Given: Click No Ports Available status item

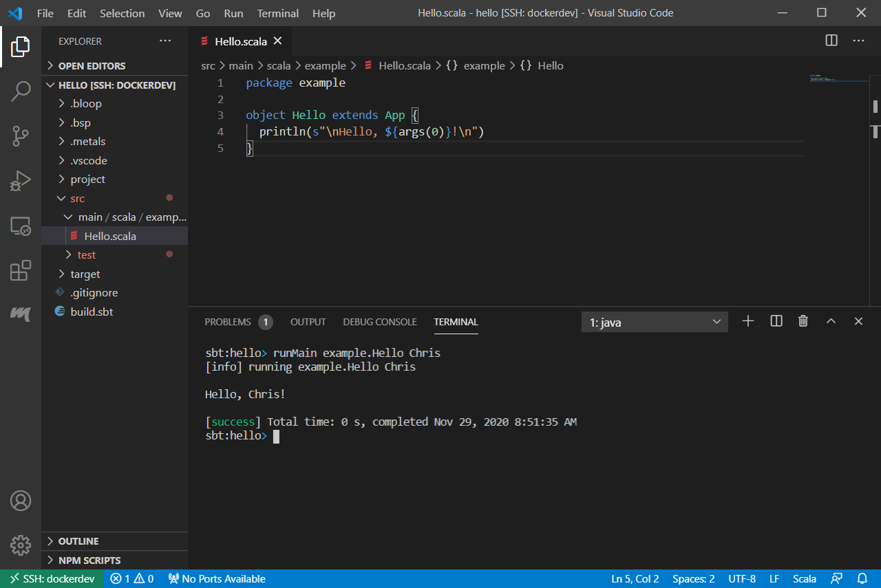Looking at the screenshot, I should pos(217,579).
